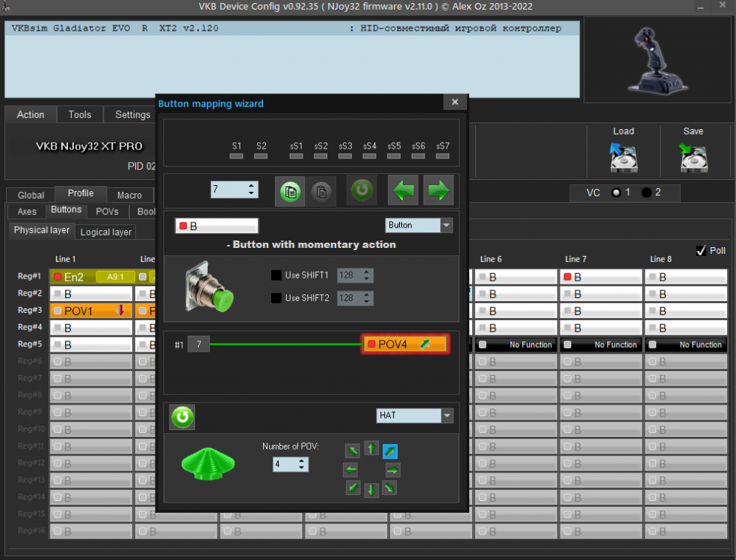Open the HAT function dropdown
This screenshot has height=560, width=736.
tap(447, 415)
